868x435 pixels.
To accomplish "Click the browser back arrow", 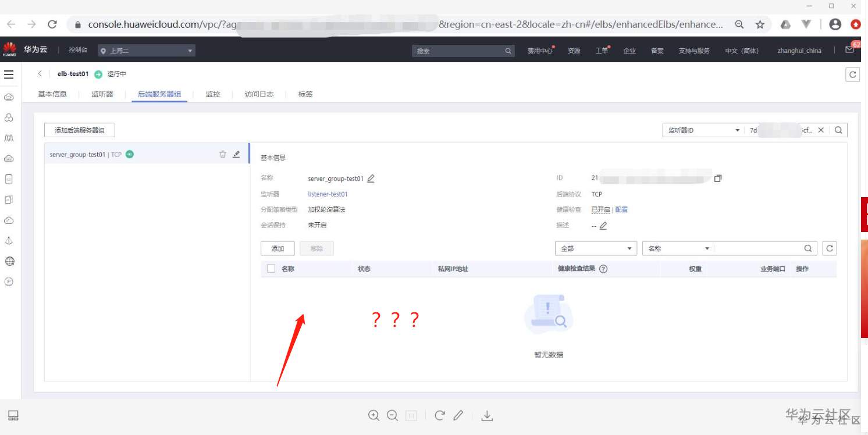I will [11, 24].
